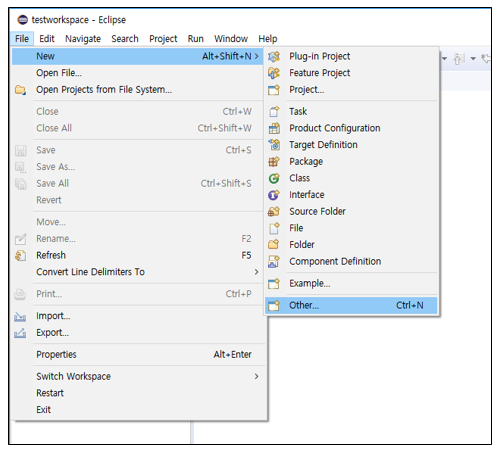This screenshot has width=498, height=452.
Task: Open the Run menu
Action: [196, 39]
